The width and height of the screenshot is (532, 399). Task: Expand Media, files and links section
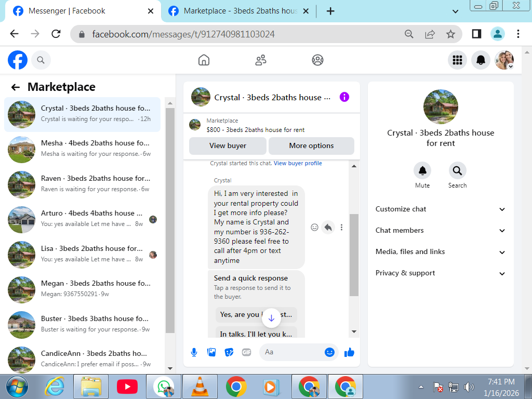coord(441,252)
